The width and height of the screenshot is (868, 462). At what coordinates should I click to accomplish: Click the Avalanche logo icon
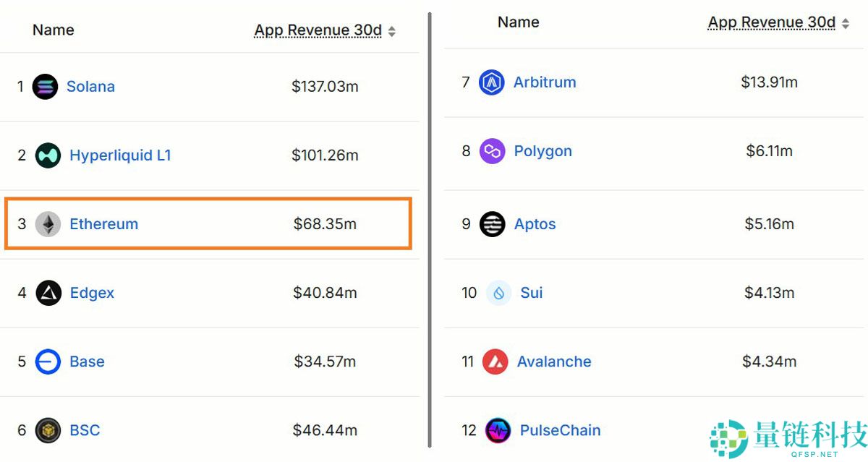click(x=495, y=362)
